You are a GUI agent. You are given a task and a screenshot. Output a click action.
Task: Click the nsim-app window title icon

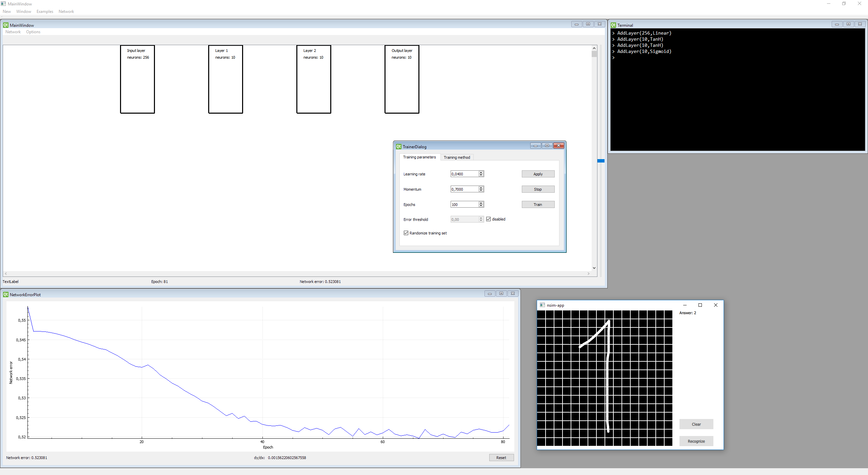pyautogui.click(x=542, y=305)
